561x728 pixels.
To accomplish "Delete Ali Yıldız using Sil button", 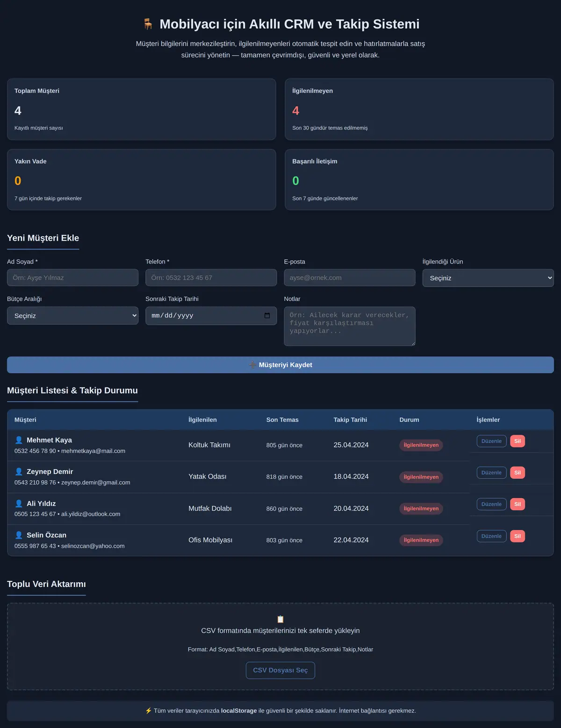I will coord(518,504).
